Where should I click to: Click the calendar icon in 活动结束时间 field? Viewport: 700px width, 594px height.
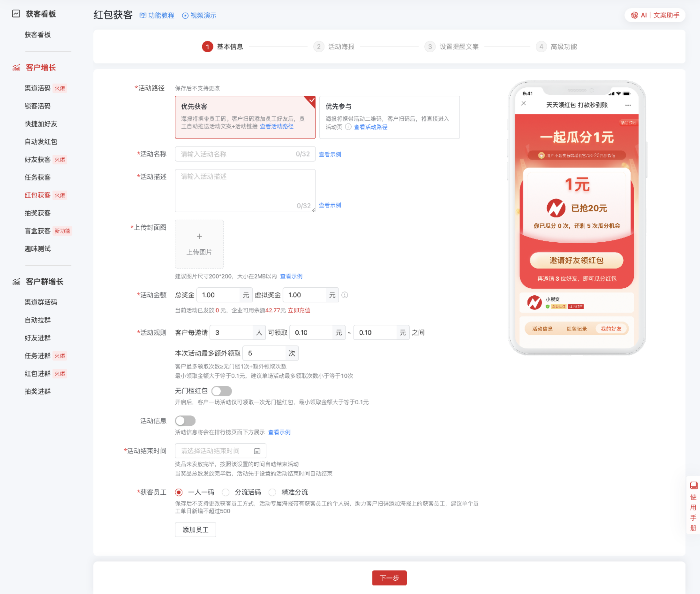[x=257, y=451]
